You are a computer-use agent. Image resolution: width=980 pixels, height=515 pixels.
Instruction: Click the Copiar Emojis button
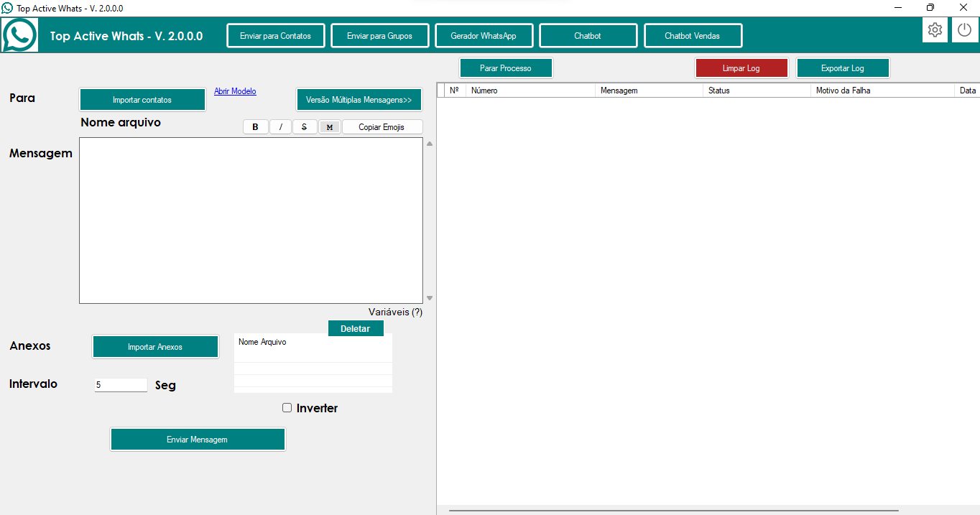coord(382,127)
